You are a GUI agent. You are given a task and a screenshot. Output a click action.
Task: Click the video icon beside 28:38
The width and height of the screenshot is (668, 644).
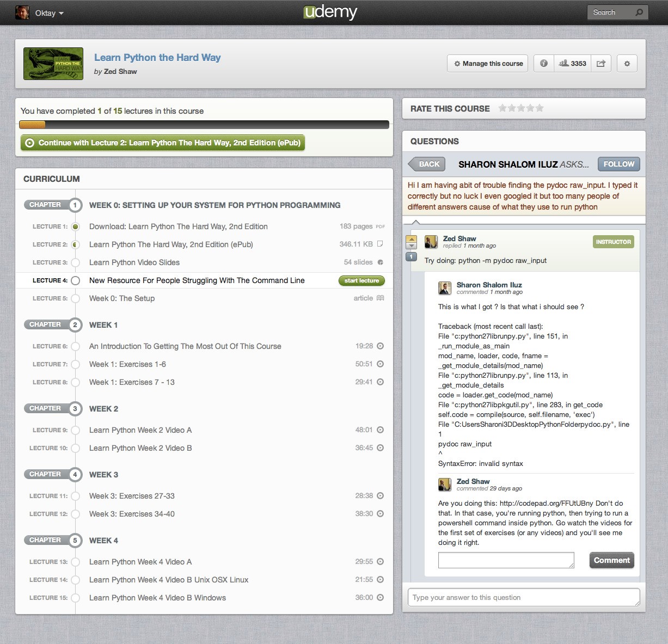[x=380, y=495]
